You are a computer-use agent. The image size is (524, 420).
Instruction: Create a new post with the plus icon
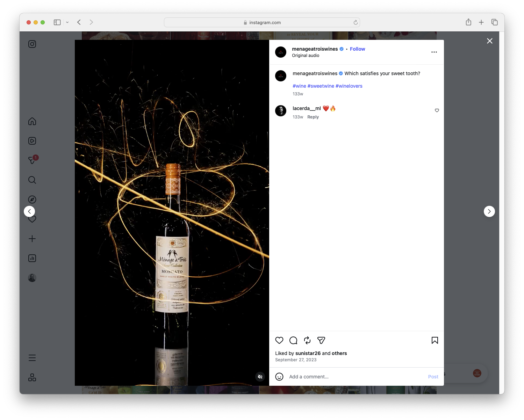pos(32,238)
